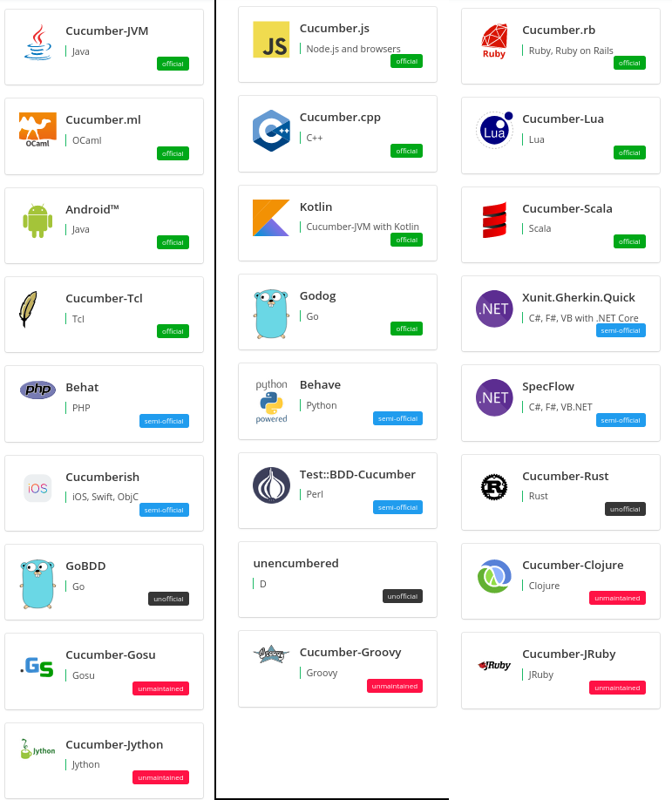
Task: Click 'Cucumber-JVM with Kotlin' text
Action: click(363, 227)
